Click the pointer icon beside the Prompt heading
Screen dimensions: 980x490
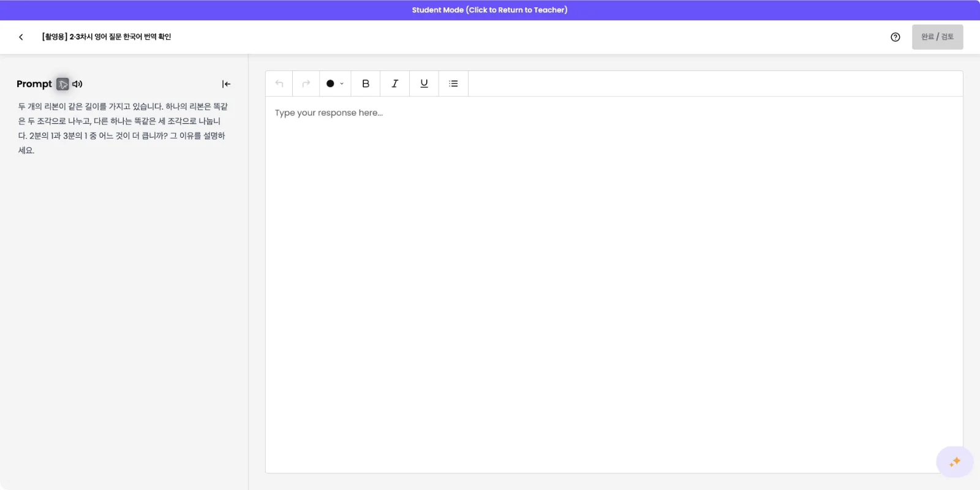click(62, 84)
